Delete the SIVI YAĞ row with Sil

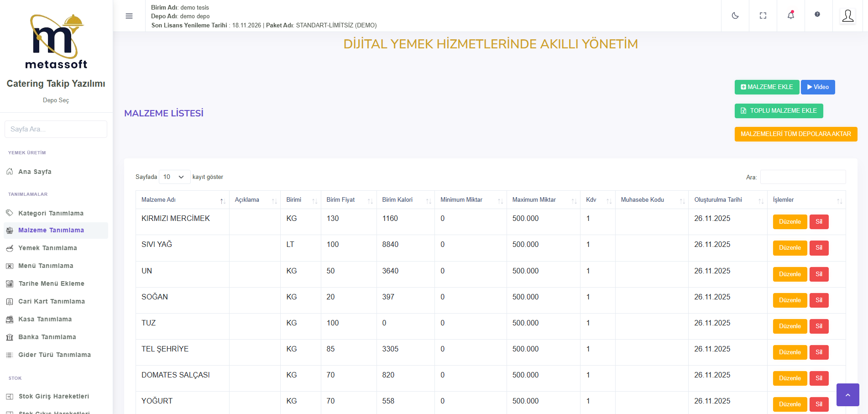(819, 248)
